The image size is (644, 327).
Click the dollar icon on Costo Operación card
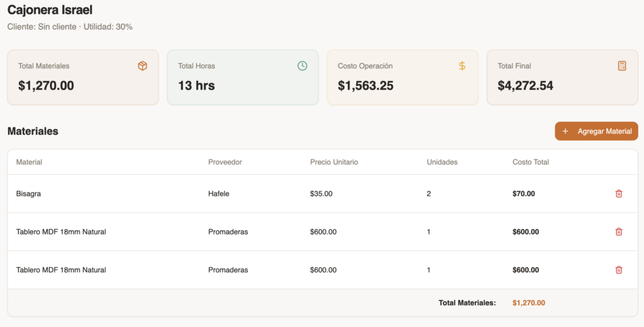pyautogui.click(x=462, y=66)
